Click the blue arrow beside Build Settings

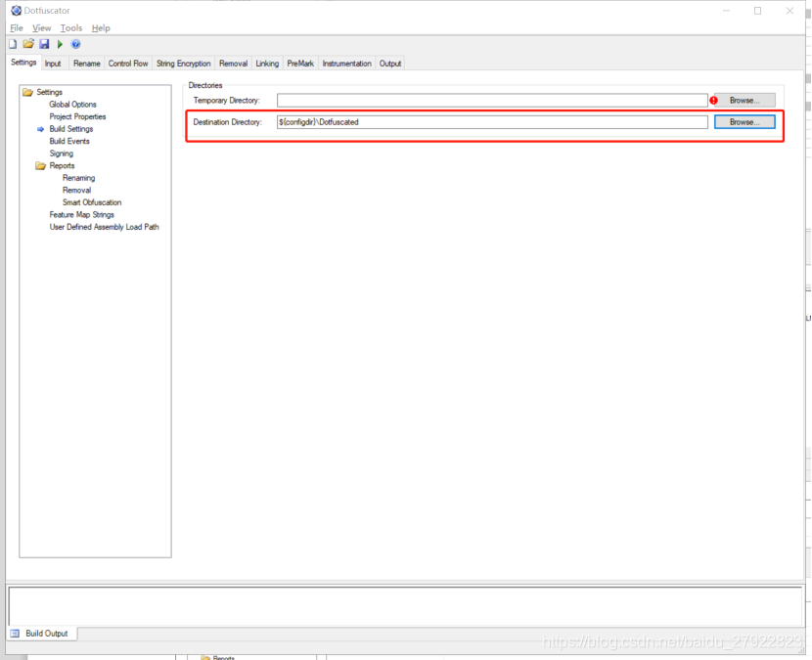40,129
